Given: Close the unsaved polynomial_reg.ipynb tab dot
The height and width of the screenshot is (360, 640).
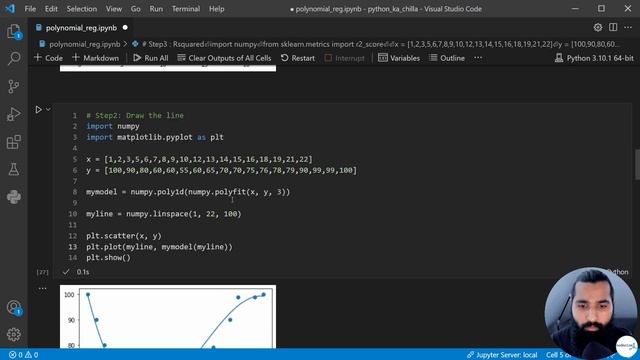Looking at the screenshot, I should [125, 28].
